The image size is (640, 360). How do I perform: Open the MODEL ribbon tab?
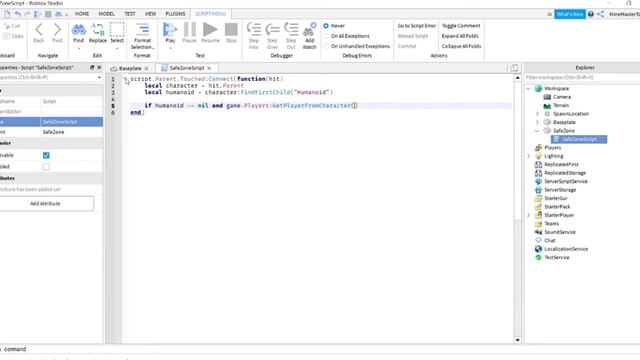pyautogui.click(x=107, y=14)
